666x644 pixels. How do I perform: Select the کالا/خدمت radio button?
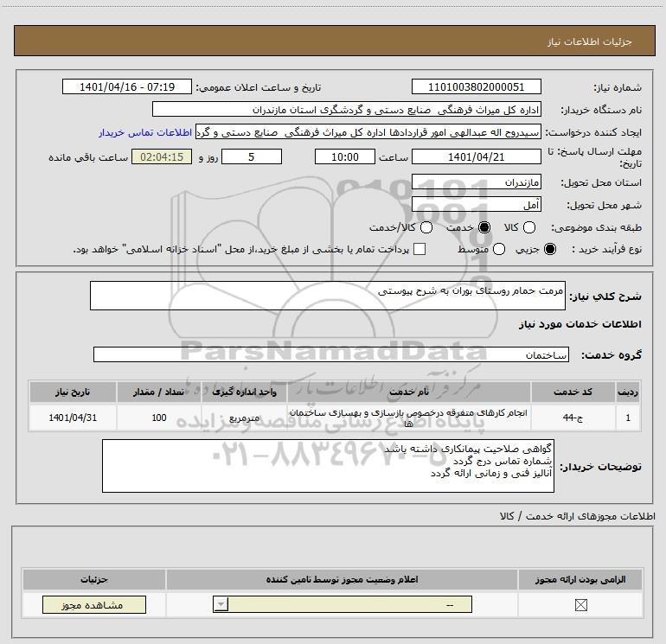point(426,227)
